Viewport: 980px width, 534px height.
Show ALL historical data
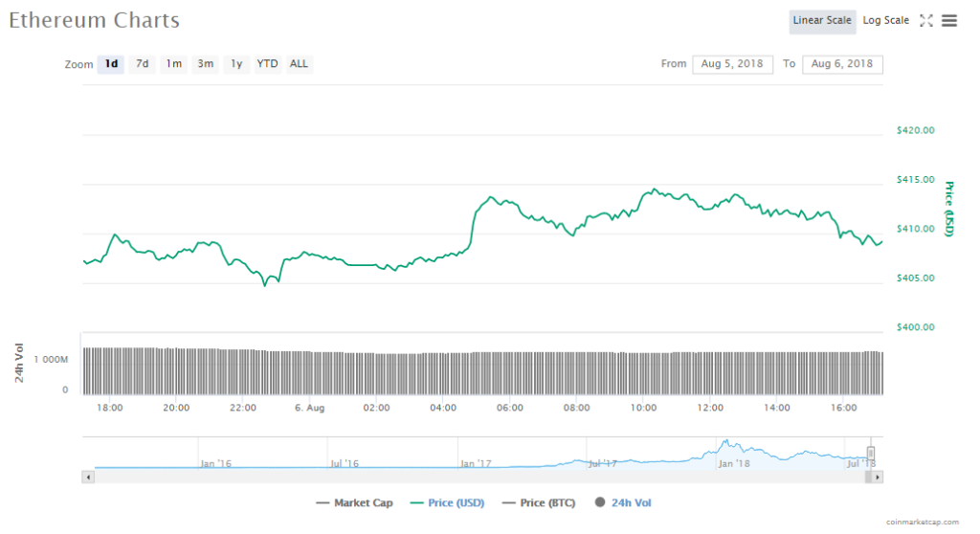coord(299,64)
